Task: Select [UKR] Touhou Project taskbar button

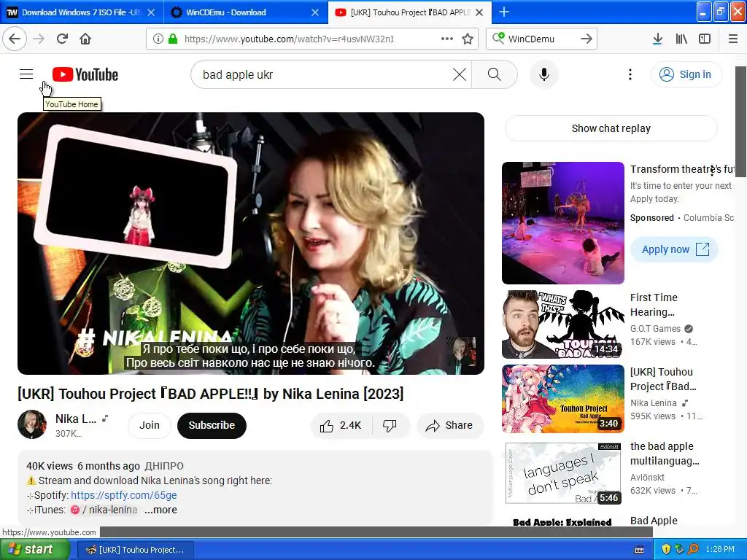Action: 135,550
